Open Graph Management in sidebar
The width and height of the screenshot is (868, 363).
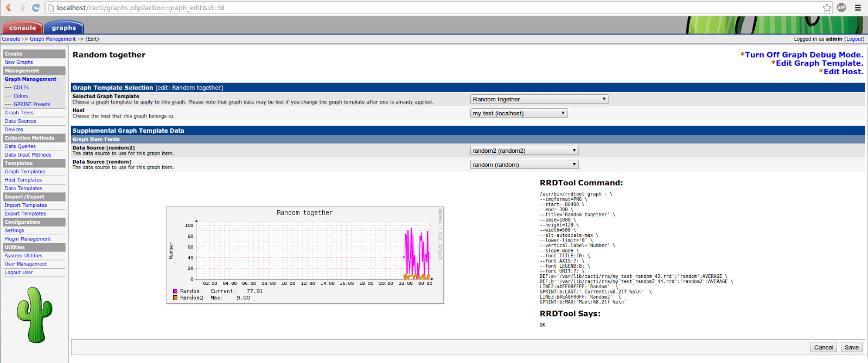pos(30,79)
